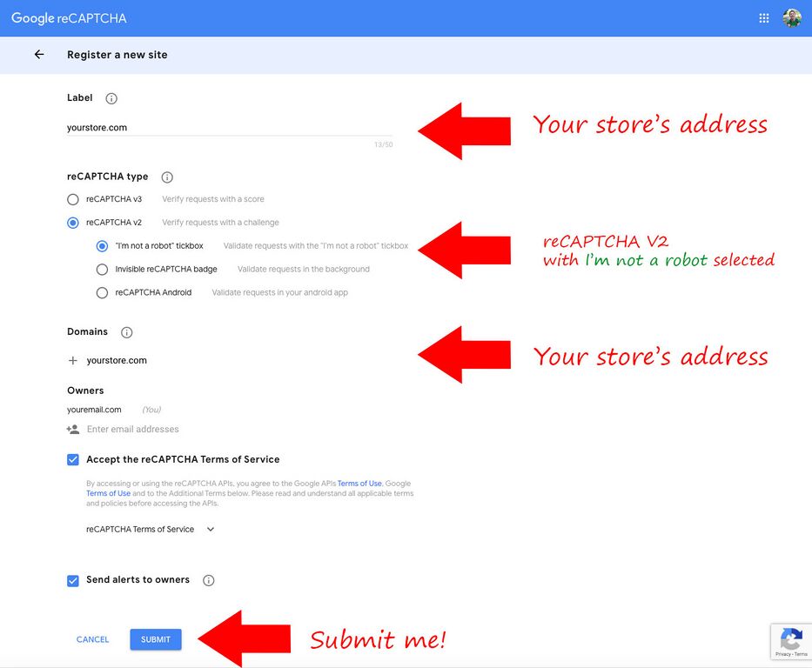Image resolution: width=812 pixels, height=668 pixels.
Task: Select the reCAPTCHA Android radio option
Action: [x=103, y=293]
